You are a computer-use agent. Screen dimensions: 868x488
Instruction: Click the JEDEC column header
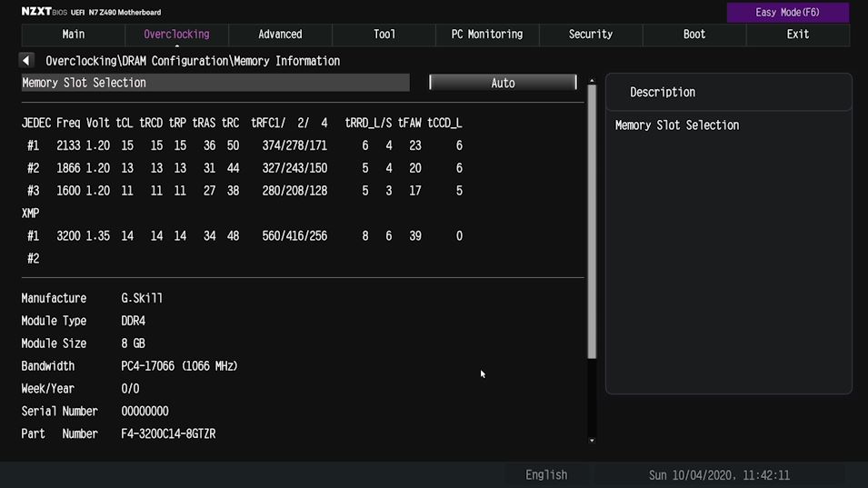(x=36, y=123)
